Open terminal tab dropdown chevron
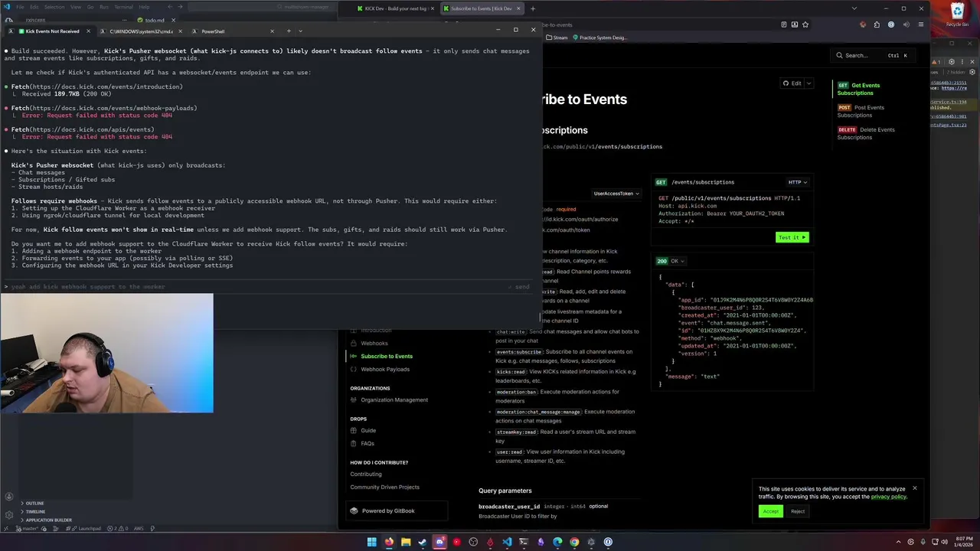 300,31
